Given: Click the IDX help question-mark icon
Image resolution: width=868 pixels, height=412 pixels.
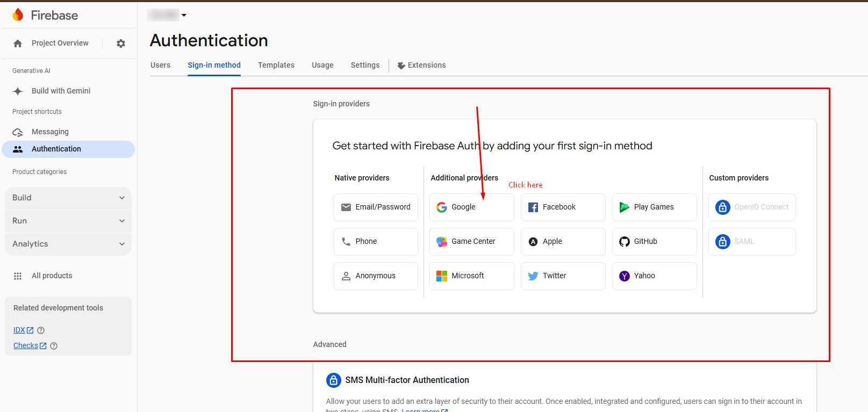Looking at the screenshot, I should pos(41,330).
